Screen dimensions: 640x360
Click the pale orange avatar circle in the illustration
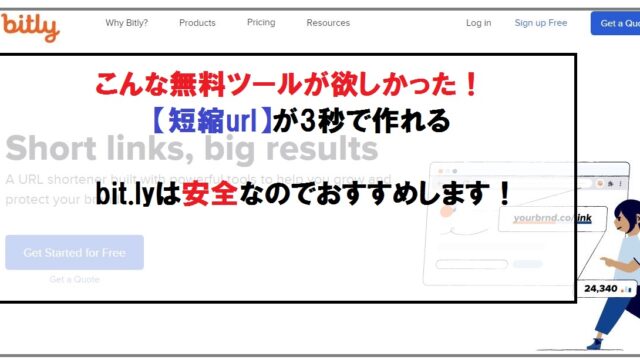(447, 211)
